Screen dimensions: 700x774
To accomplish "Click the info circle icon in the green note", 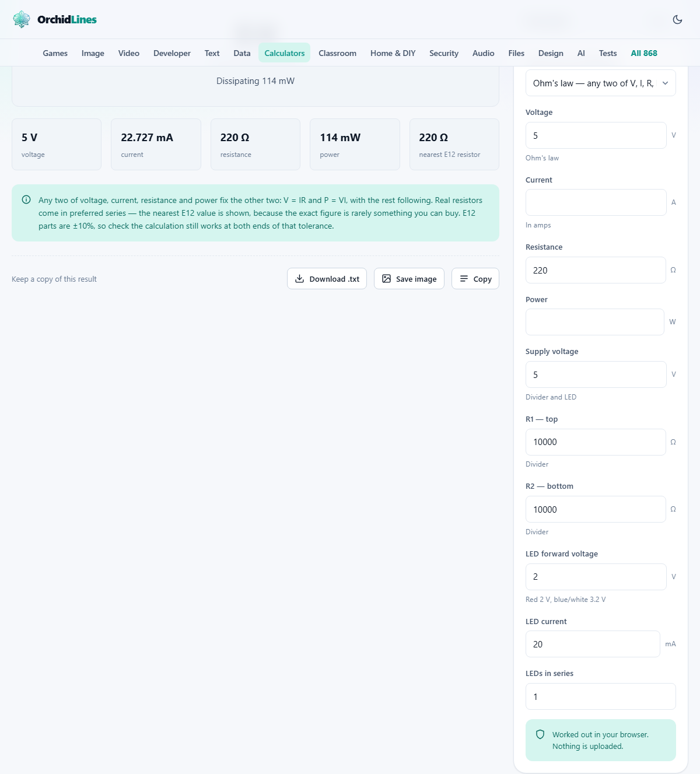I will tap(26, 199).
